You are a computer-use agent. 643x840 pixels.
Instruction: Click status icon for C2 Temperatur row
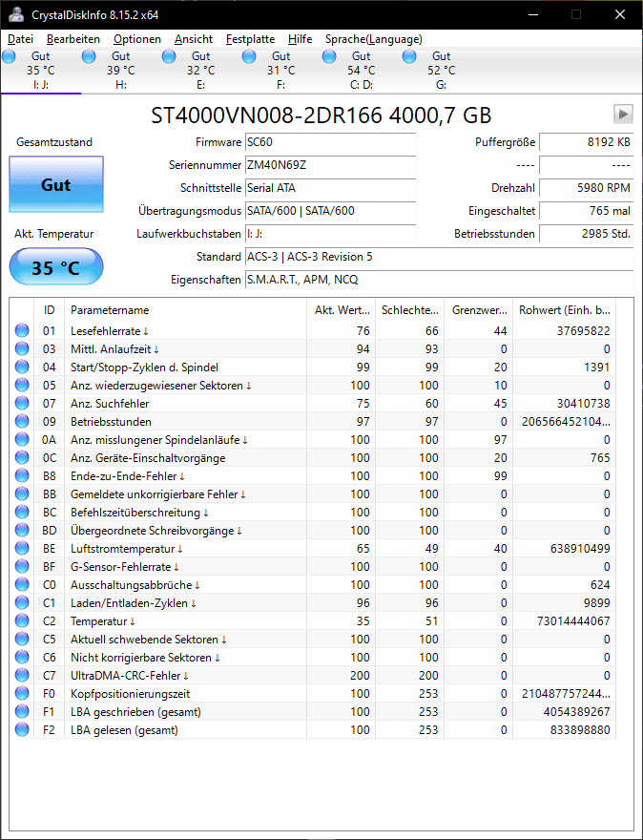coord(22,621)
